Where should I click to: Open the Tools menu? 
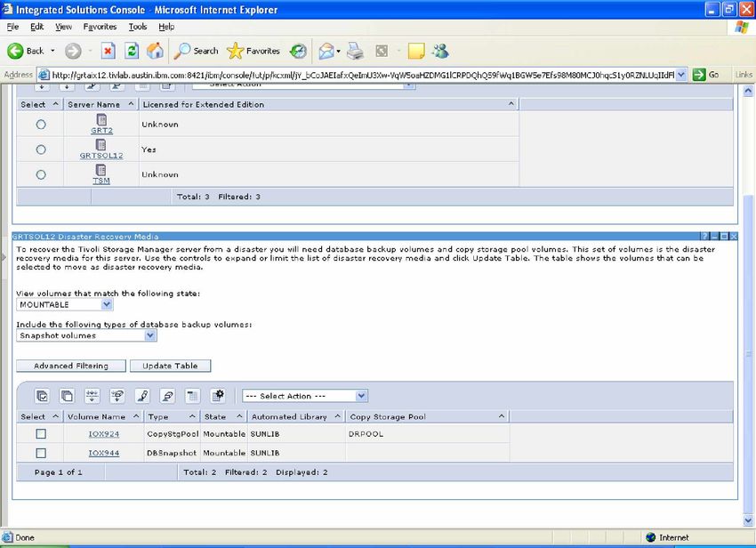point(137,27)
